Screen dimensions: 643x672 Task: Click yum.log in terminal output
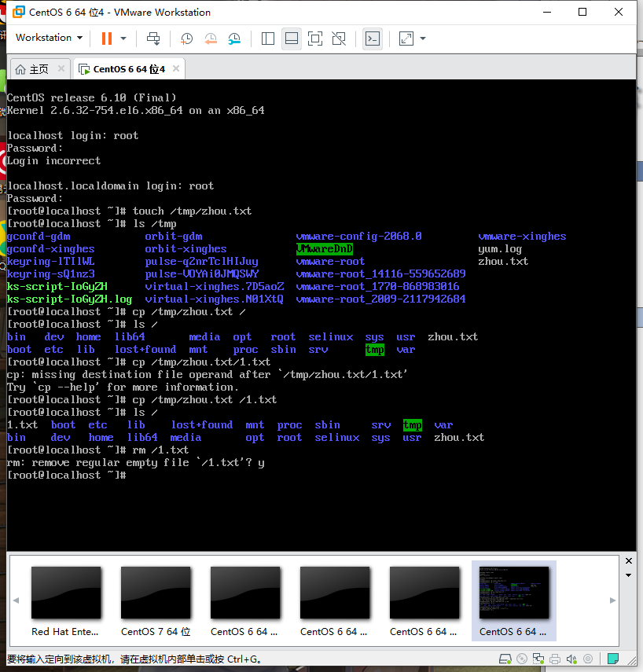pyautogui.click(x=500, y=249)
